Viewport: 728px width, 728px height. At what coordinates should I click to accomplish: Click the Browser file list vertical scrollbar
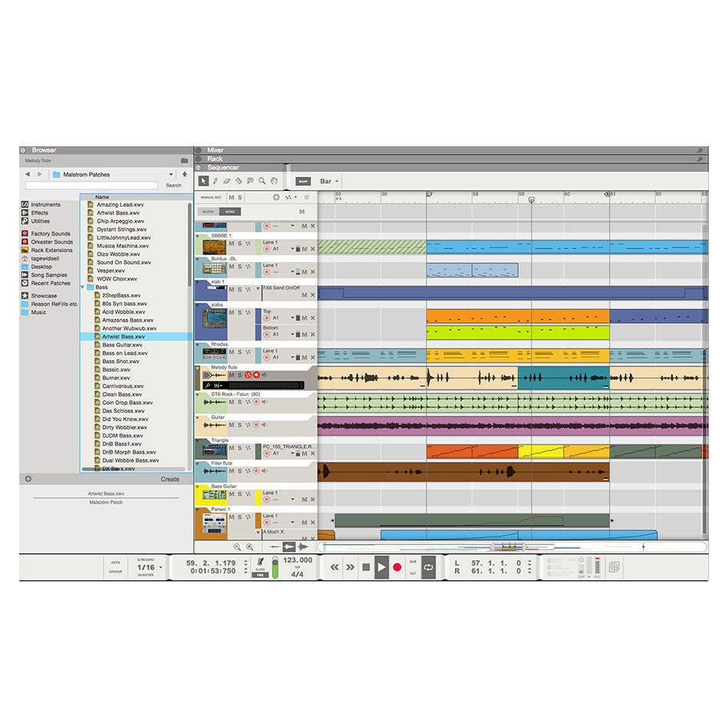coord(189,244)
